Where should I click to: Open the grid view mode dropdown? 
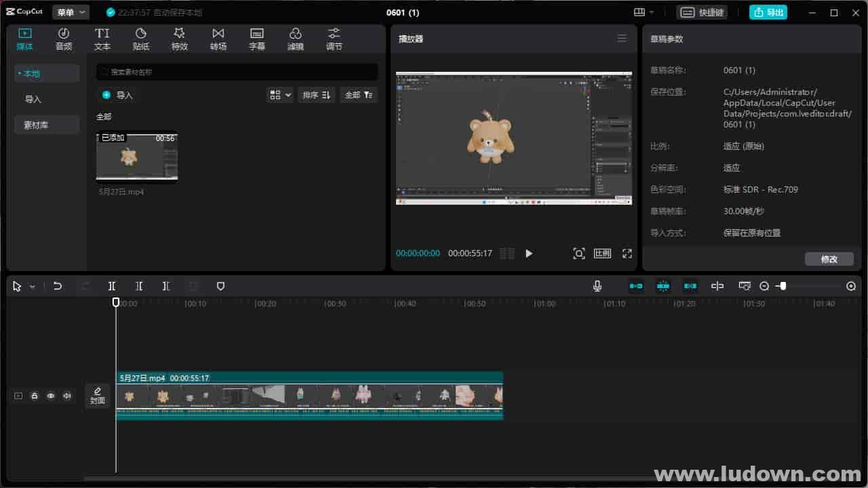(280, 95)
